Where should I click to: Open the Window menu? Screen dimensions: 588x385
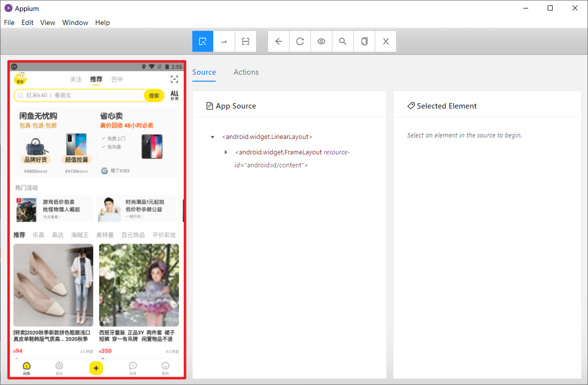pos(75,22)
